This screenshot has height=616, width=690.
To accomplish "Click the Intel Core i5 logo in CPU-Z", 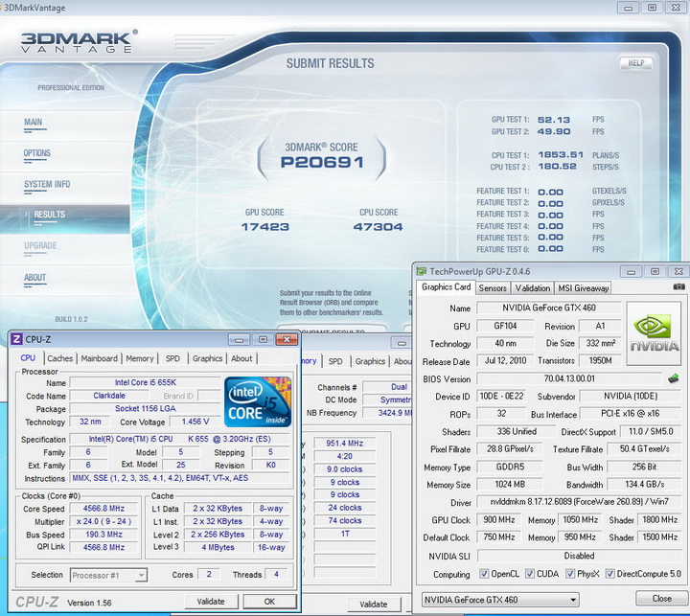I will 258,401.
